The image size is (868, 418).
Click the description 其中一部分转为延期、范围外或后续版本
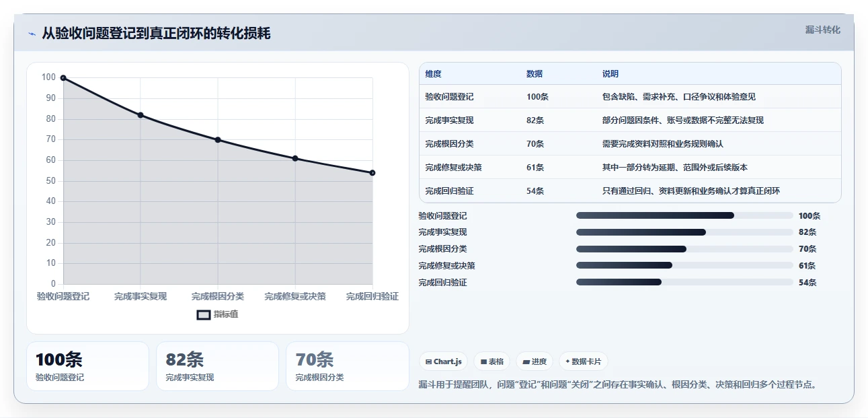675,168
